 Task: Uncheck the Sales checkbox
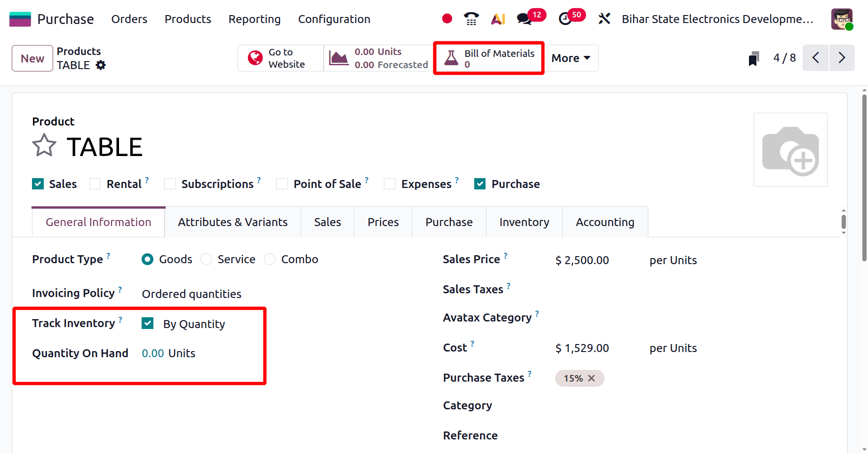click(x=37, y=184)
